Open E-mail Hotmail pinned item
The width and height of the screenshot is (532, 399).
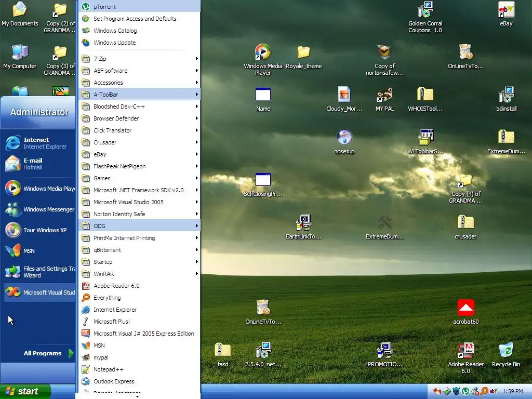click(x=39, y=164)
